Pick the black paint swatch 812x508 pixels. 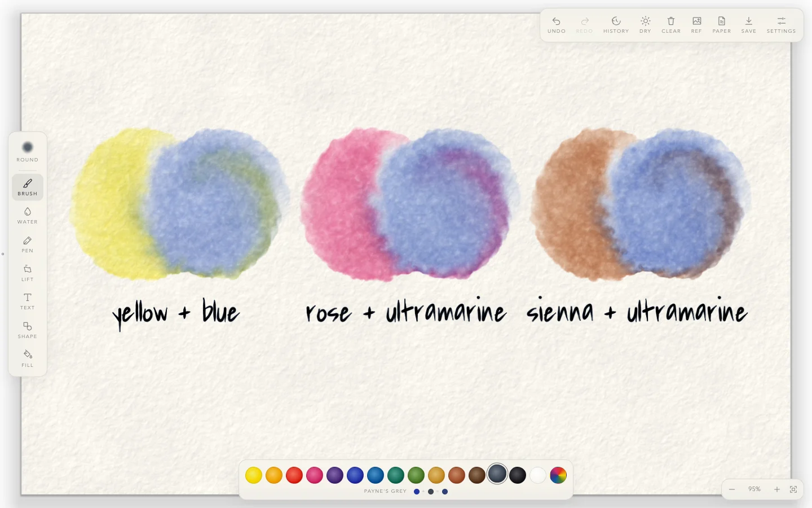[518, 475]
